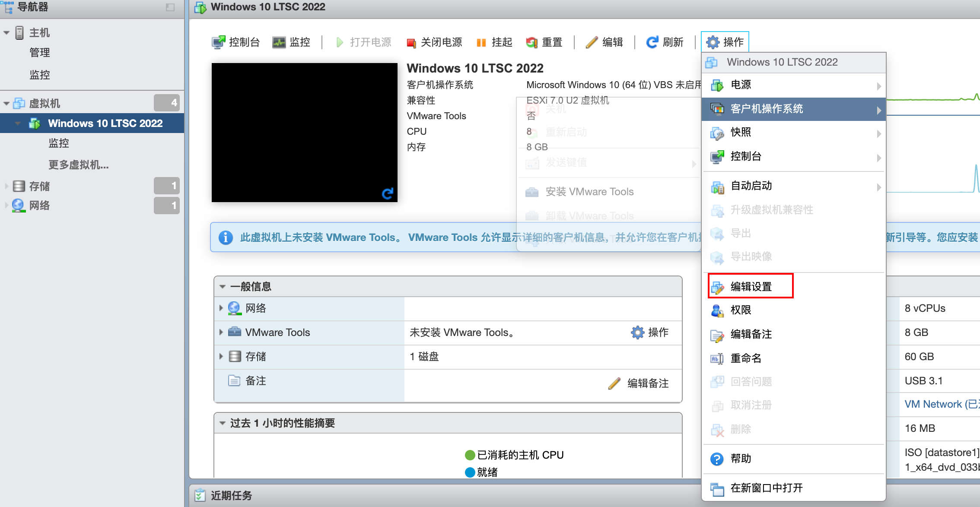Screen dimensions: 980x507
Task: Click the 快照 snapshot icon
Action: (x=717, y=133)
